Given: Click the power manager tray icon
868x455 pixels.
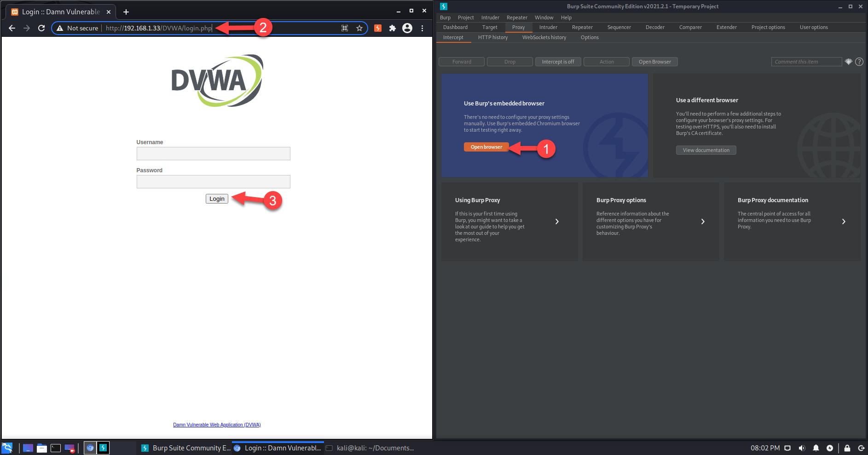Looking at the screenshot, I should click(x=830, y=448).
